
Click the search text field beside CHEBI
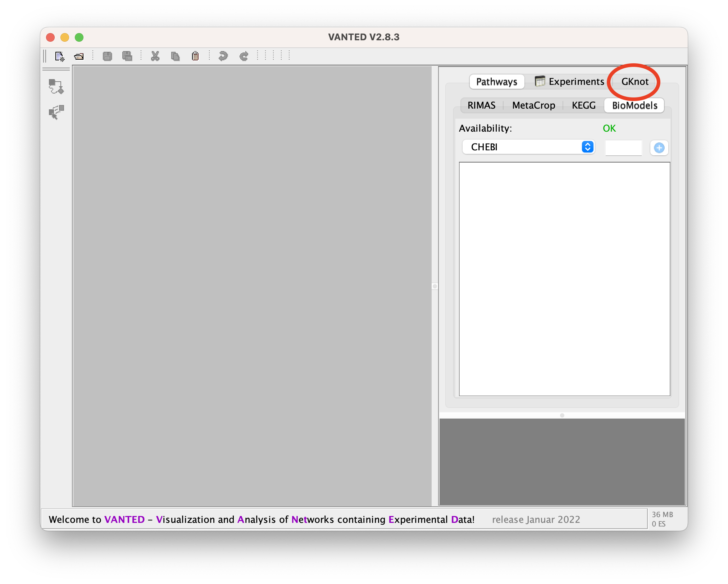tap(623, 148)
